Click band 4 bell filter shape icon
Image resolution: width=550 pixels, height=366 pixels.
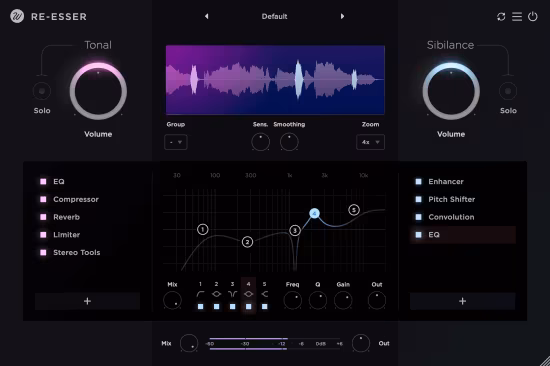[248, 294]
